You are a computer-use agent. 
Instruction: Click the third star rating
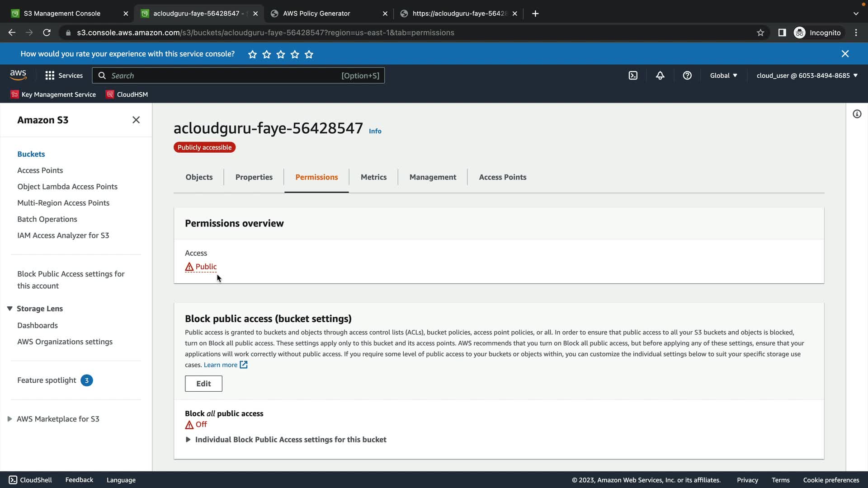[281, 54]
